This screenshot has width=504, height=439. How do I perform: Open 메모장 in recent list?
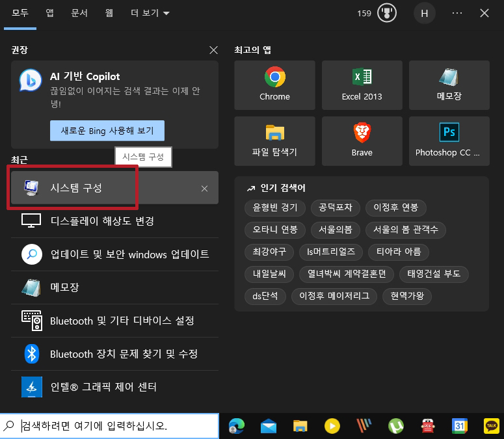click(114, 287)
